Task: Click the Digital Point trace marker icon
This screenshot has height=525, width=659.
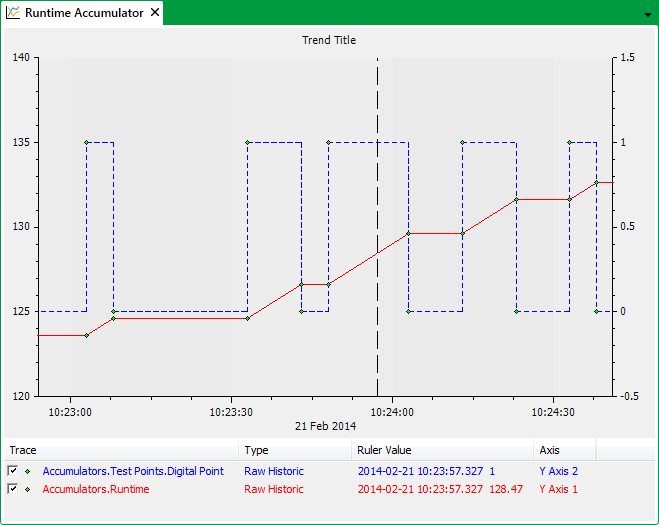Action: [x=28, y=470]
